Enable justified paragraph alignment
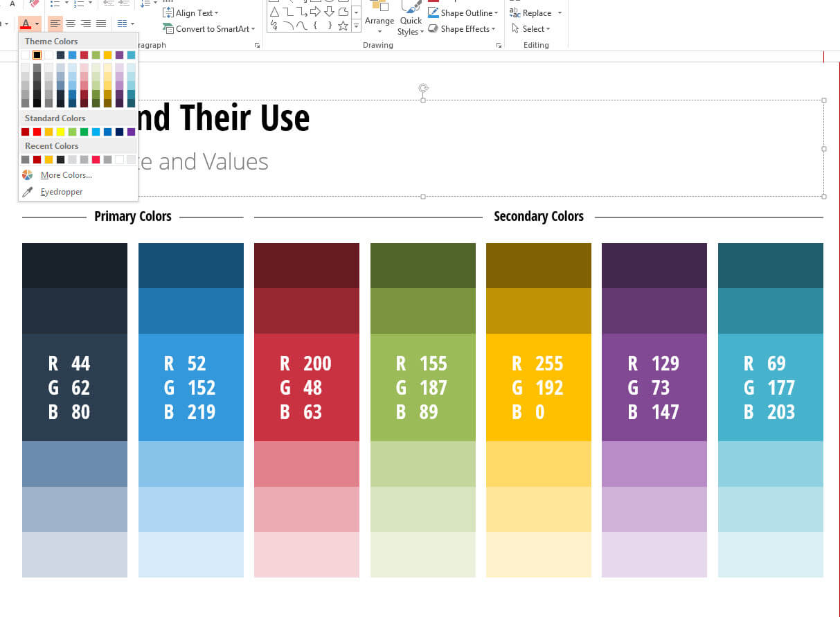Screen dimensions: 840x617 coord(100,23)
